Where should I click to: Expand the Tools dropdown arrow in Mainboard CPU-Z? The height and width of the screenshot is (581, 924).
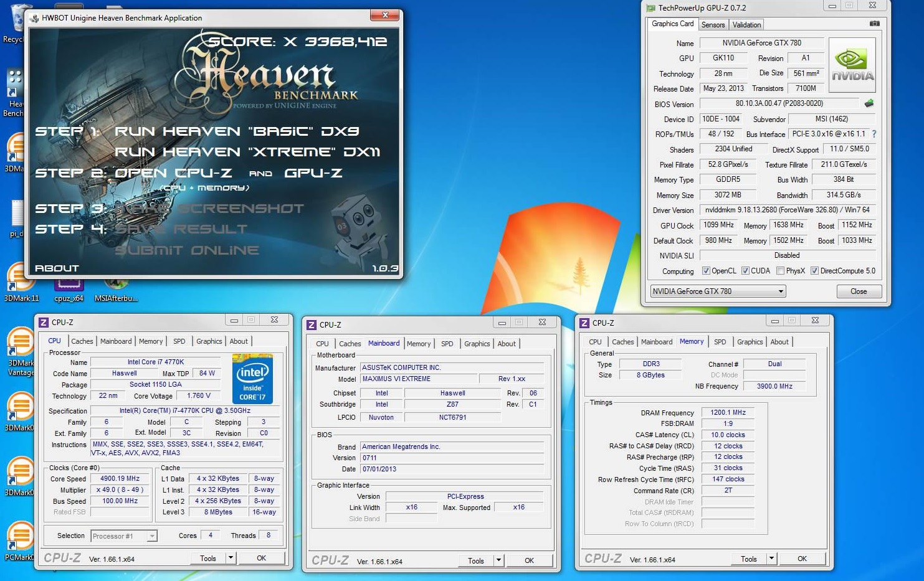tap(498, 560)
